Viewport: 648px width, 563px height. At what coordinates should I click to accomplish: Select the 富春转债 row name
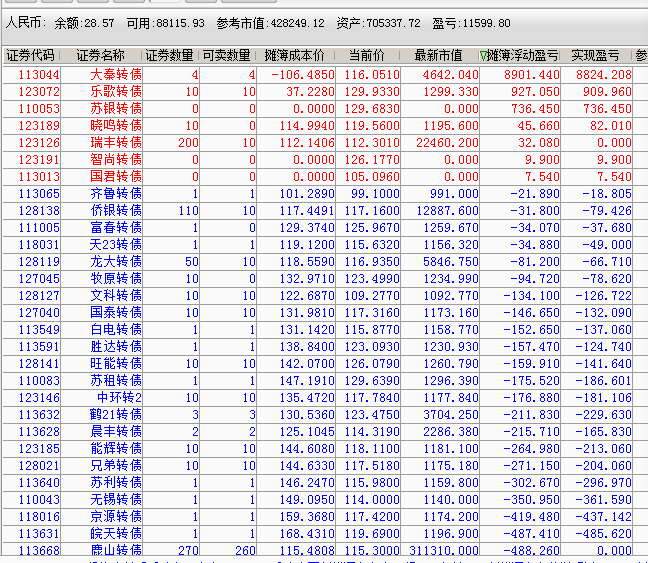pyautogui.click(x=116, y=228)
